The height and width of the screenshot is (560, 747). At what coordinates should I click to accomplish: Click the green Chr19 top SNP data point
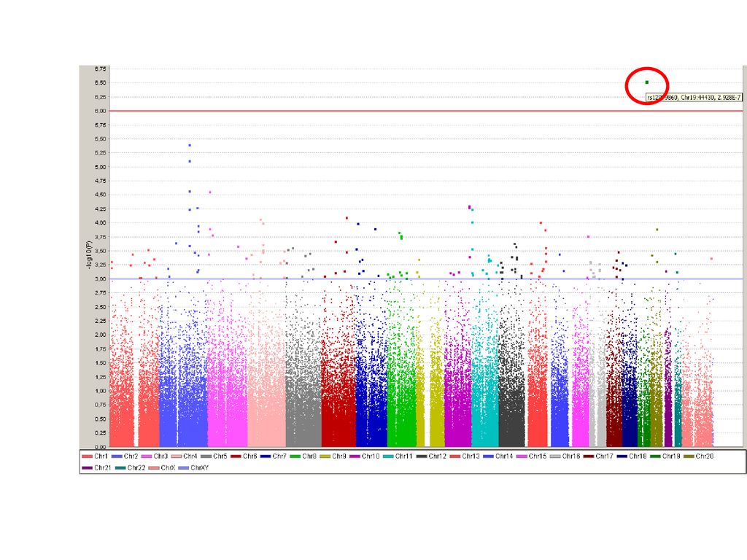[x=646, y=82]
